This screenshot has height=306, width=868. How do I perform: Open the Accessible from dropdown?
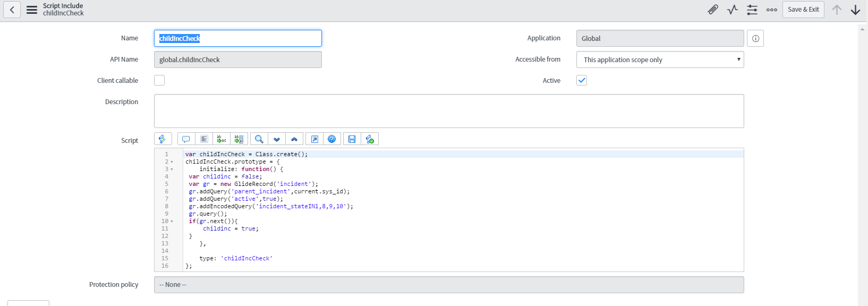tap(660, 59)
